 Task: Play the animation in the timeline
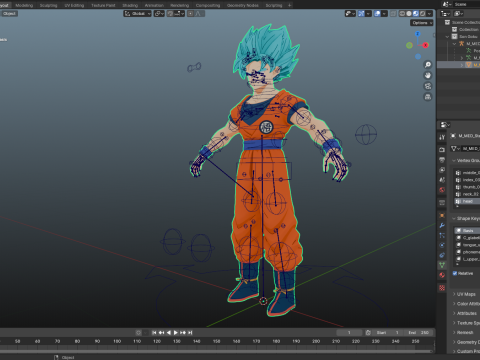[x=176, y=333]
